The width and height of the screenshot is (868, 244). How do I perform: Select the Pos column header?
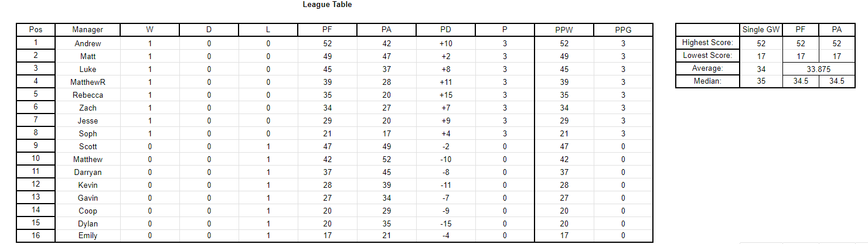click(35, 30)
